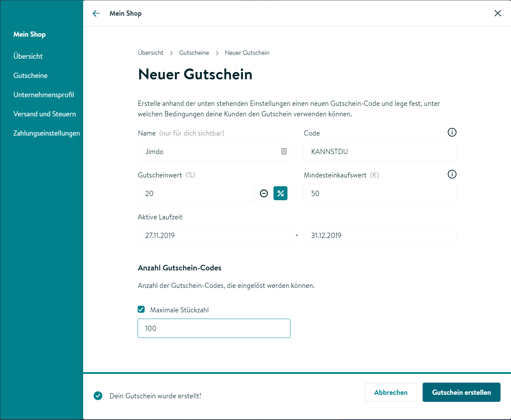The height and width of the screenshot is (420, 511).
Task: Open the start date field 27.11.2019
Action: point(214,236)
